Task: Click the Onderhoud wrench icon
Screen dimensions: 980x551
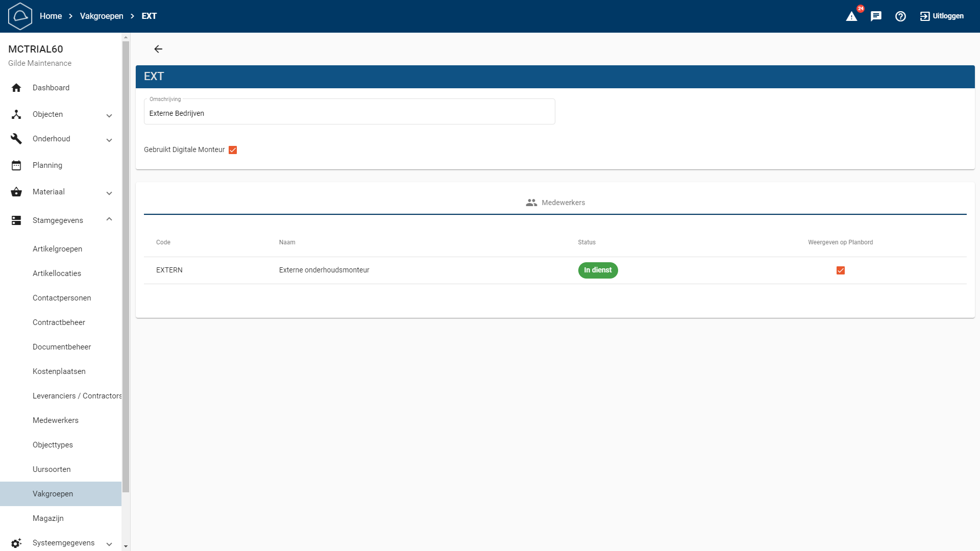Action: [x=16, y=139]
